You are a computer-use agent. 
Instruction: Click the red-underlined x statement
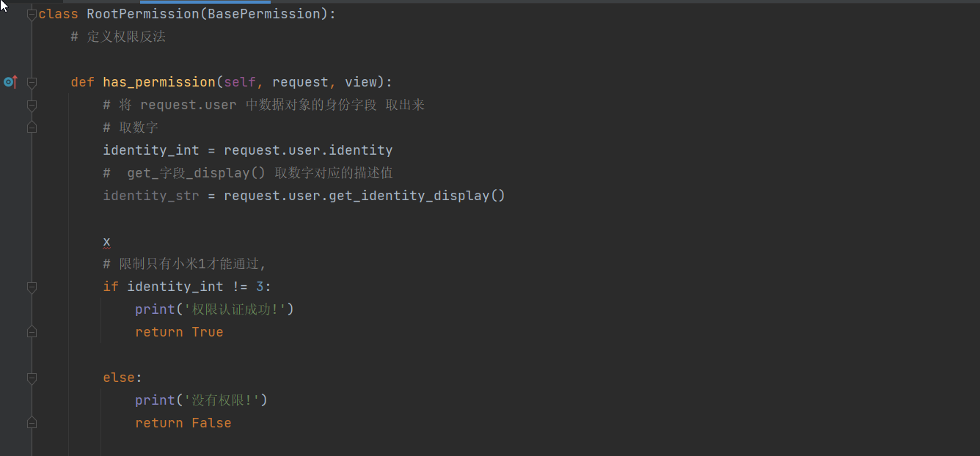tap(106, 241)
